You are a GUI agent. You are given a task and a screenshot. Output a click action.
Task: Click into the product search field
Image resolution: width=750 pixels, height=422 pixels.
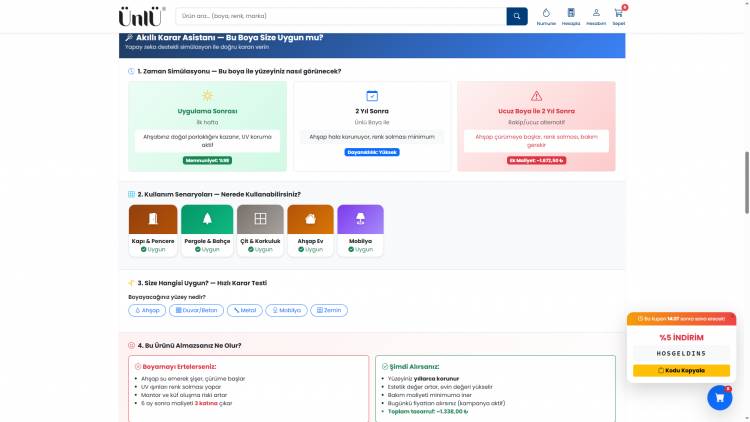pos(341,16)
